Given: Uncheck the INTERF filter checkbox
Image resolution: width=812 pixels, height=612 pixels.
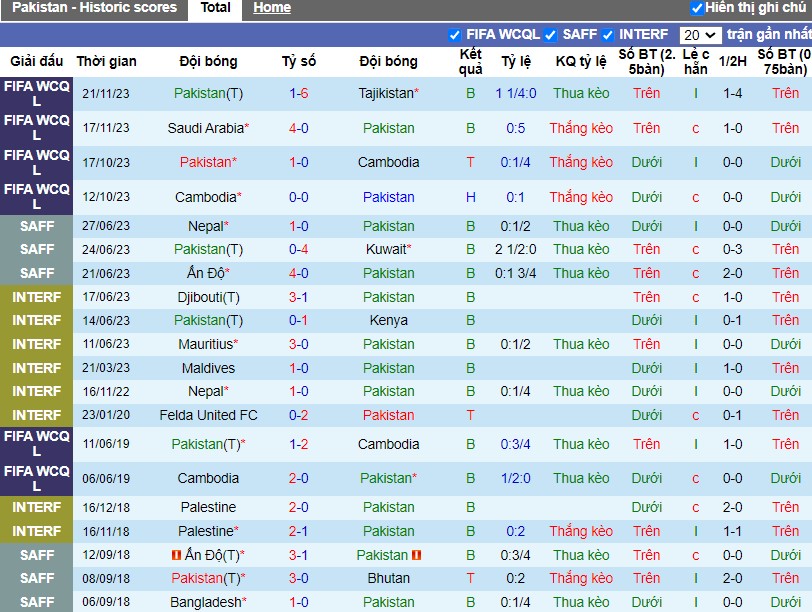Looking at the screenshot, I should tap(607, 35).
